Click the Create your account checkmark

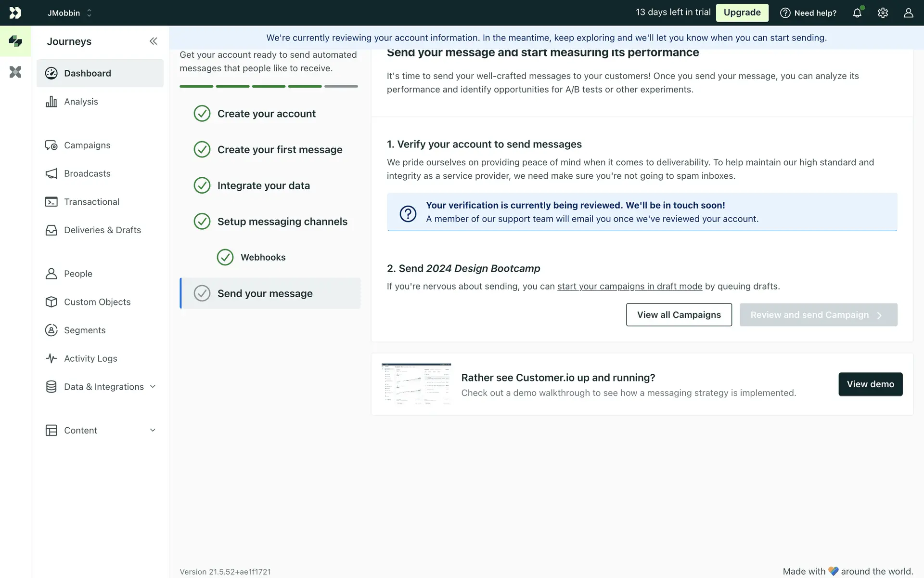pos(202,114)
